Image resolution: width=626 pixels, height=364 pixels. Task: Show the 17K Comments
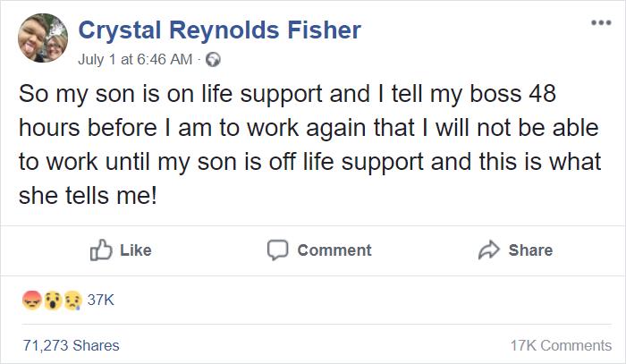560,345
